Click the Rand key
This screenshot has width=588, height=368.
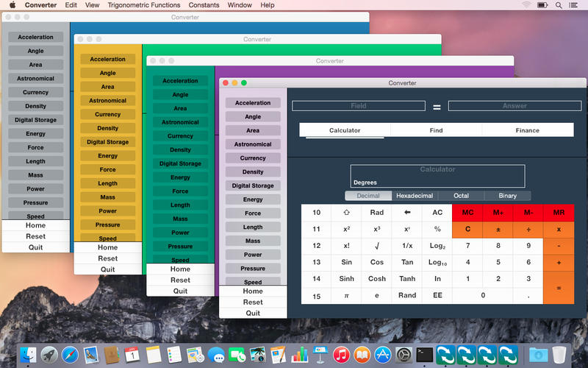[407, 296]
